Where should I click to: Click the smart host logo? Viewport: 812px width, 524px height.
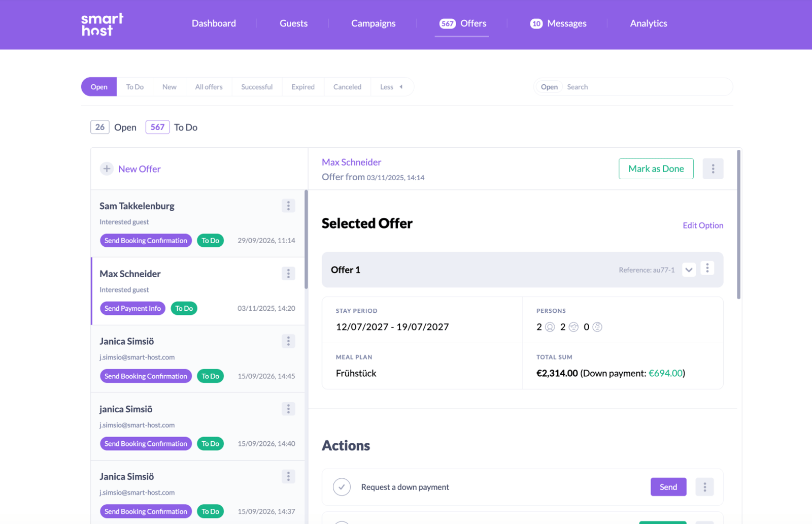coord(102,24)
